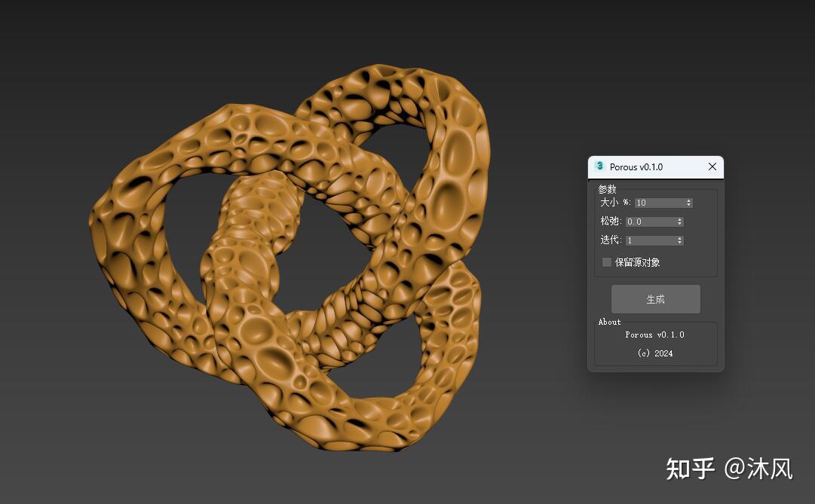Viewport: 815px width, 504px height.
Task: Click the About group label
Action: tap(609, 322)
